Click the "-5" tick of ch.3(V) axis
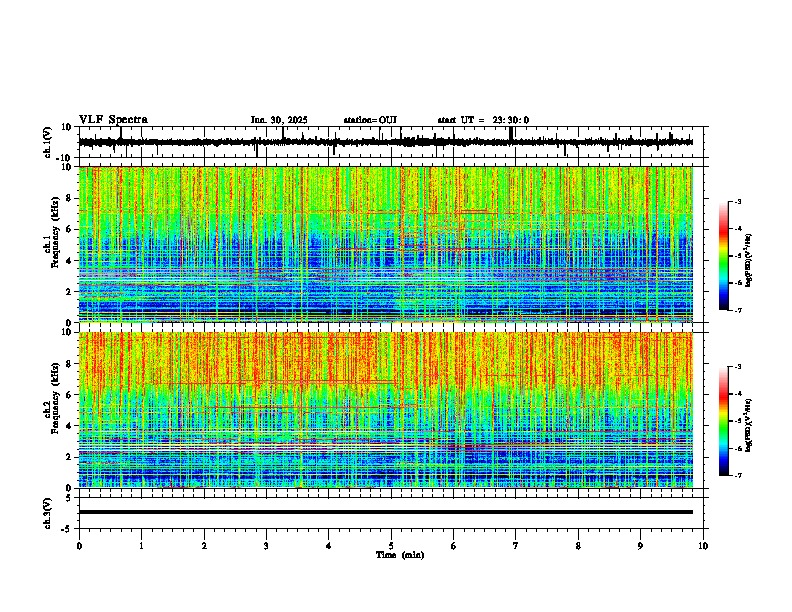 click(68, 529)
